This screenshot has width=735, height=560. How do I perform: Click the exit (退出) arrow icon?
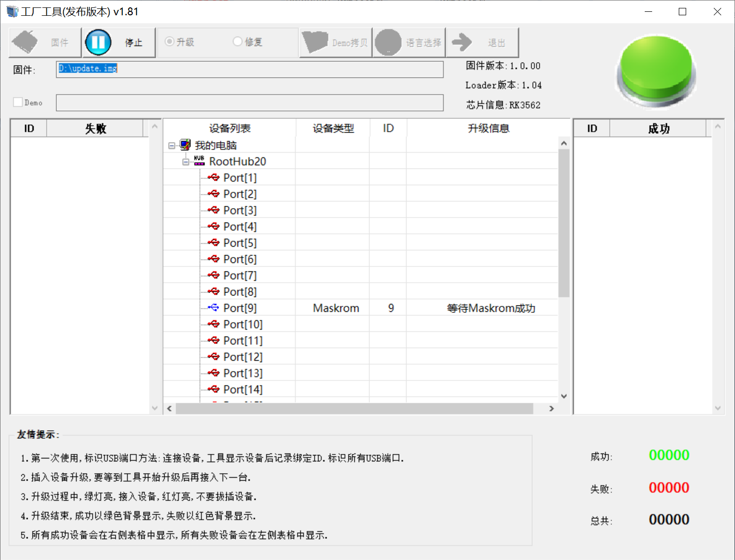click(462, 42)
